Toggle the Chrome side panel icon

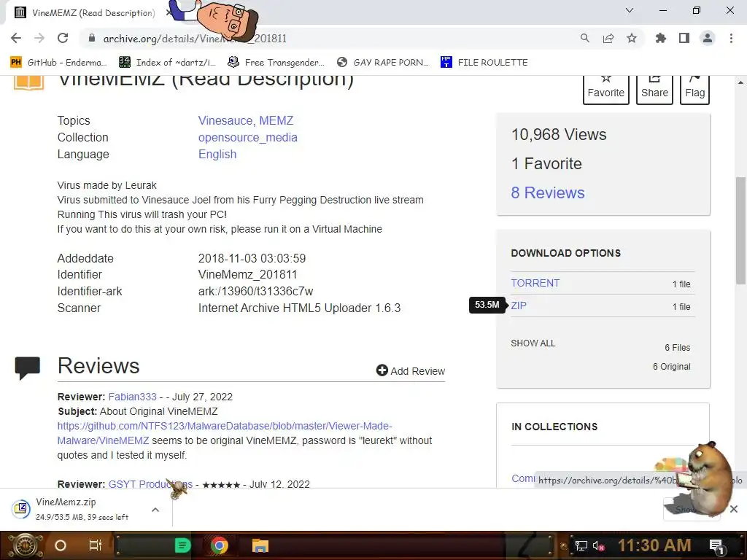[x=684, y=38]
